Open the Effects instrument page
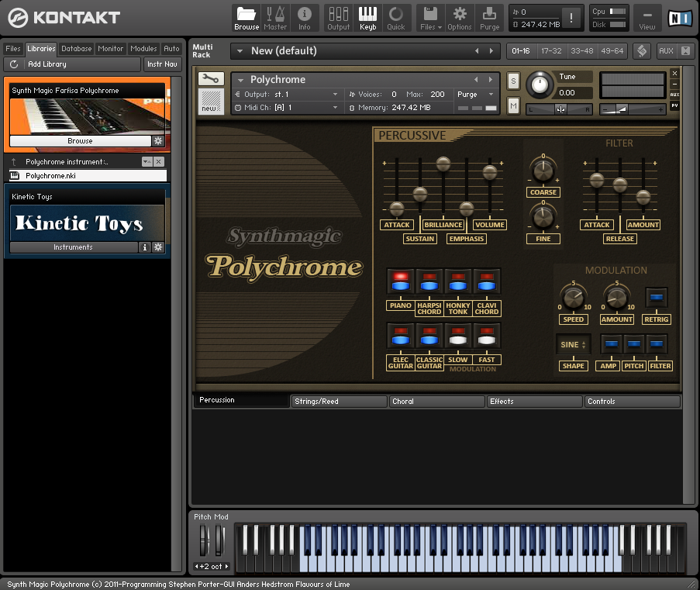The width and height of the screenshot is (700, 590). [x=534, y=402]
